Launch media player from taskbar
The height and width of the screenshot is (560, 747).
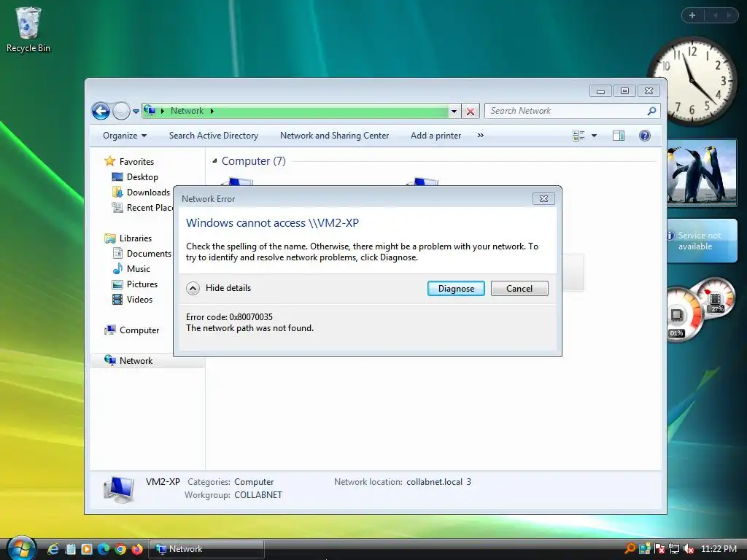pyautogui.click(x=87, y=549)
